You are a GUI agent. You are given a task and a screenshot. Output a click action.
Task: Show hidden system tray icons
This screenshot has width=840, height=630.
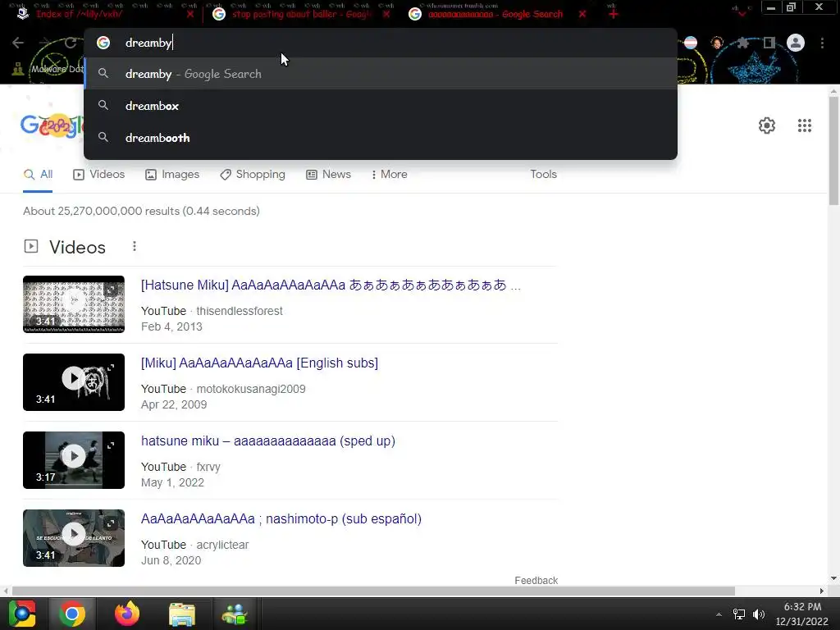point(719,614)
